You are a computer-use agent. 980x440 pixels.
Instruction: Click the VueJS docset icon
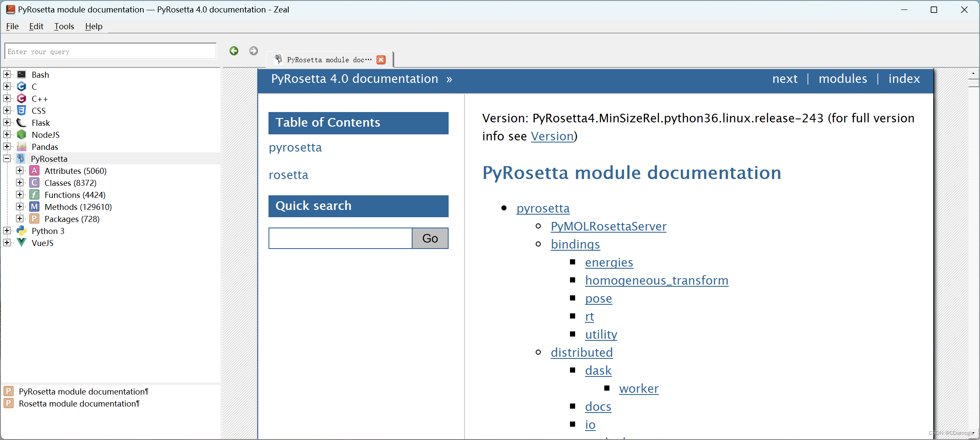[x=21, y=243]
